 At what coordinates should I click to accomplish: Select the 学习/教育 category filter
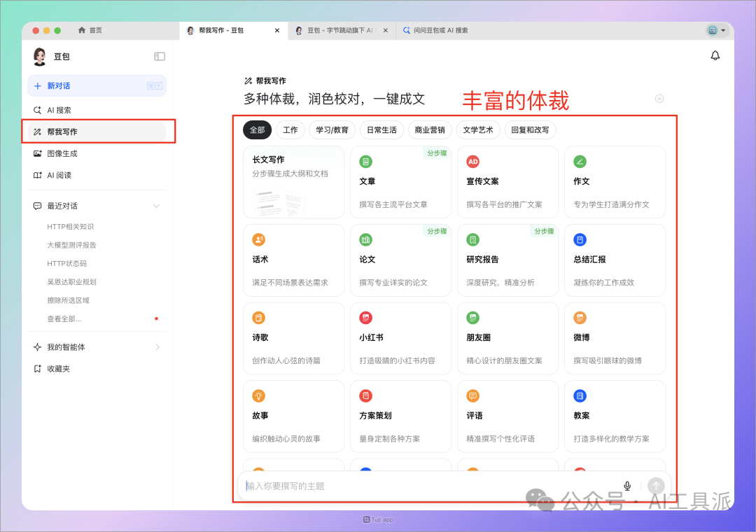click(332, 129)
